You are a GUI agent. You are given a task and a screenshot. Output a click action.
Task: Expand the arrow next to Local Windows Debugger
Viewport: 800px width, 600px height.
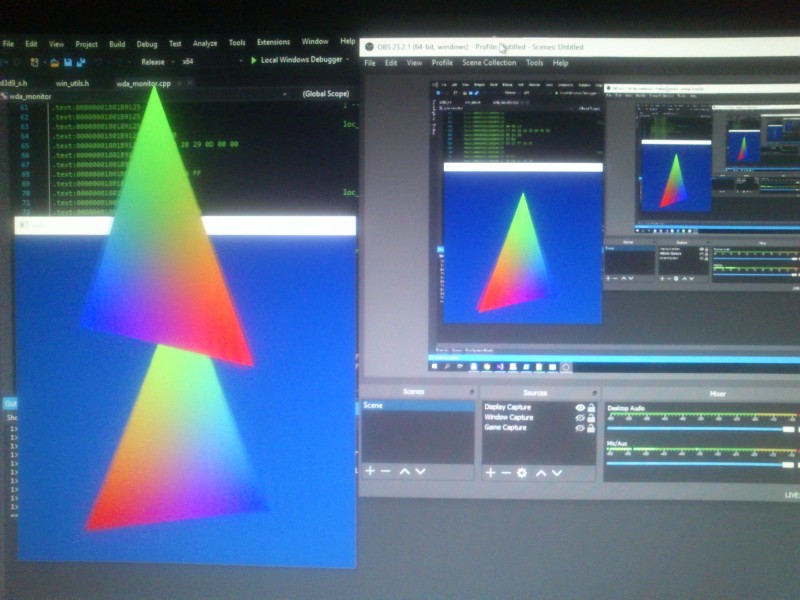pos(348,60)
